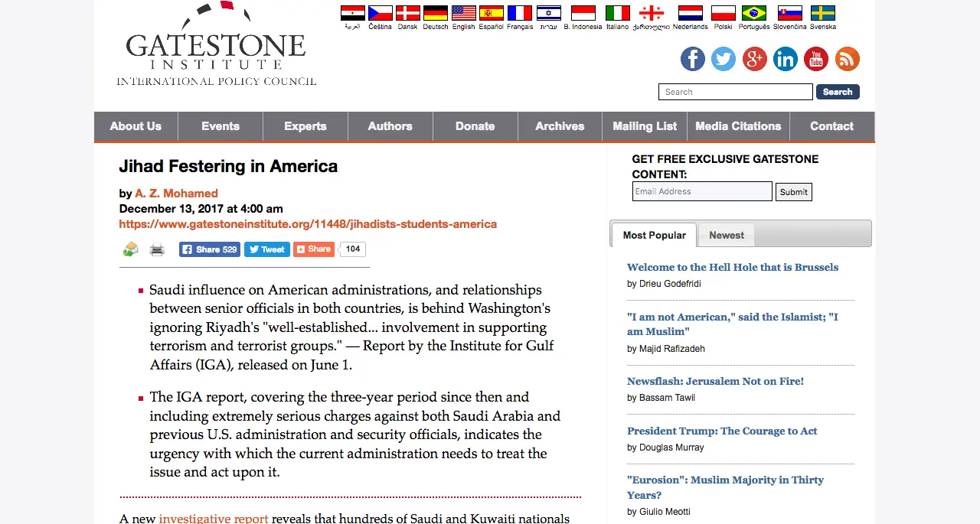This screenshot has height=524, width=980.
Task: Open 'Eurosion: Muslim Majority' article link
Action: [x=725, y=487]
